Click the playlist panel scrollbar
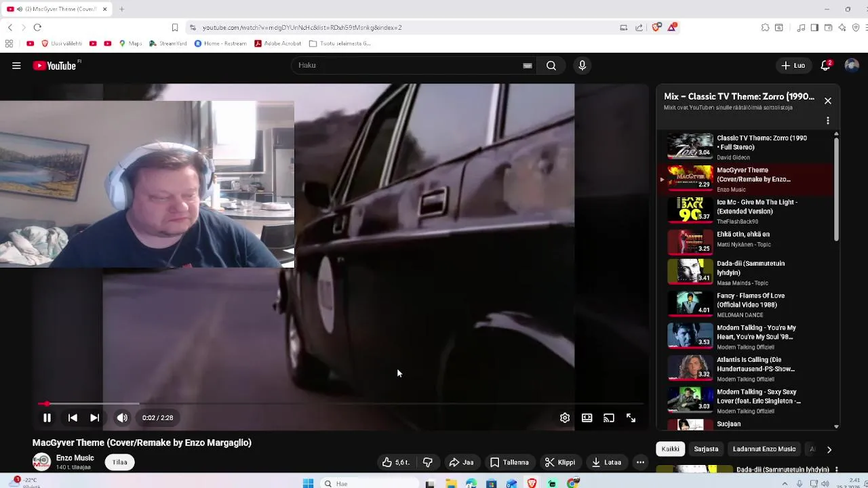 [836, 190]
